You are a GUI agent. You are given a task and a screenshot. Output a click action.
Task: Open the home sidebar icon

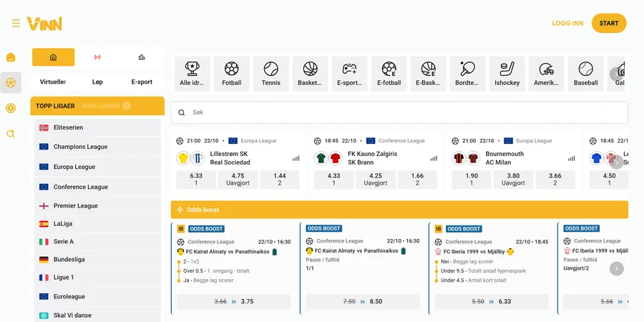[11, 57]
